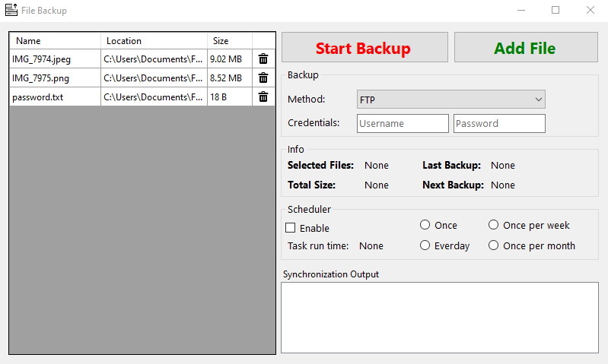Click into the Password field
608x364 pixels.
[x=499, y=123]
